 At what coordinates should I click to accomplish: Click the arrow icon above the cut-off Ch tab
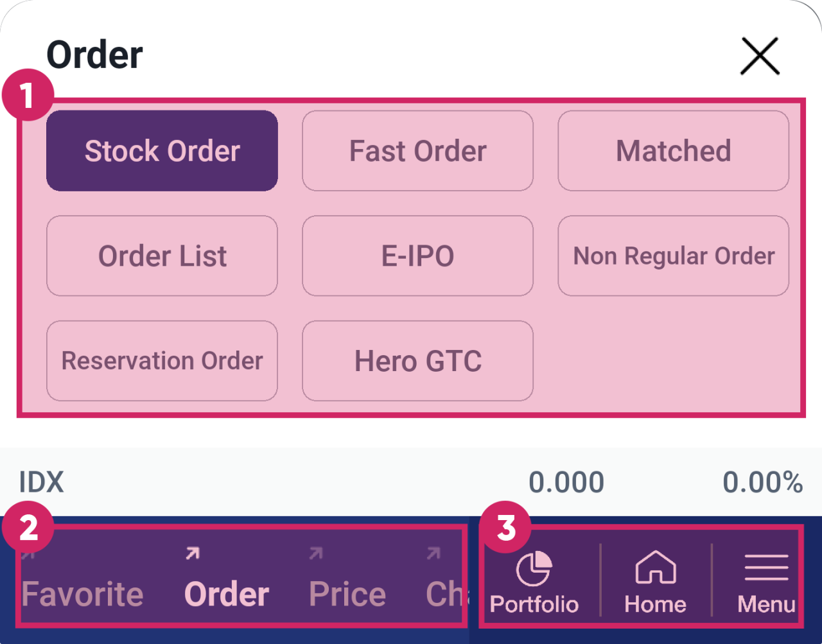pyautogui.click(x=433, y=553)
